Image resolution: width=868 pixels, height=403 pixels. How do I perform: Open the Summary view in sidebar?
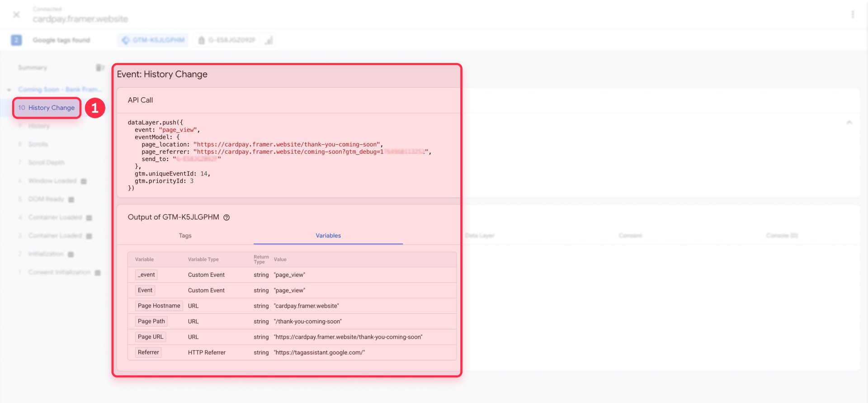[x=33, y=67]
